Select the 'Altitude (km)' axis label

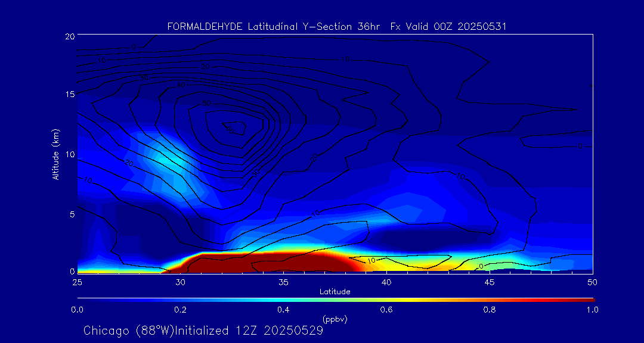55,154
